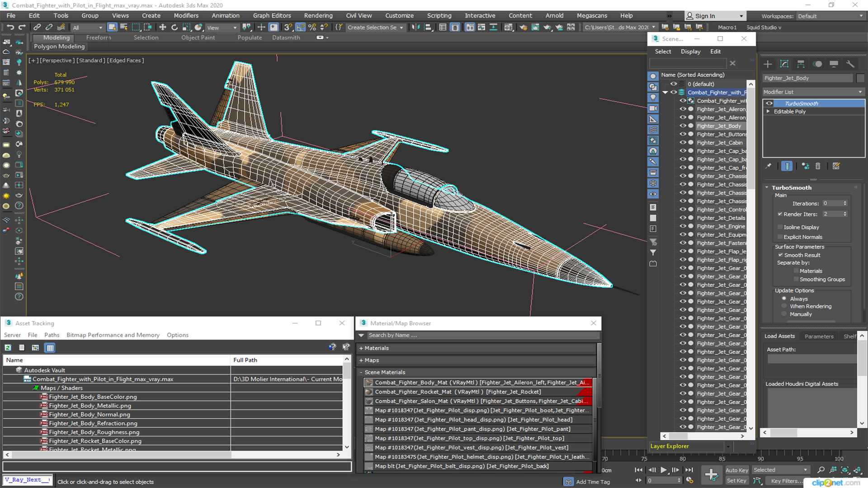Click Pin Stack icon under modifier stack
This screenshot has width=868, height=488.
click(x=768, y=166)
